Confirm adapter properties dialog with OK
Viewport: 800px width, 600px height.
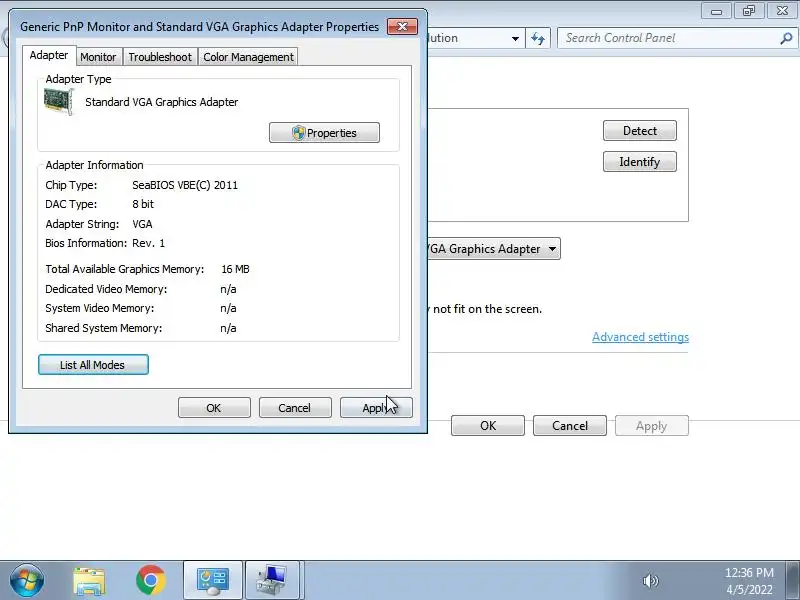point(214,408)
